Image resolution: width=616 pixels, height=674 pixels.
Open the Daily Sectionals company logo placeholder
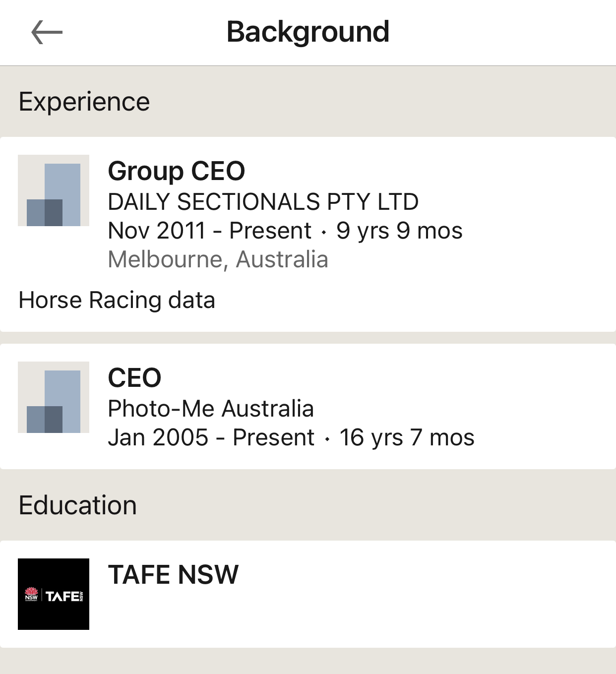tap(54, 190)
